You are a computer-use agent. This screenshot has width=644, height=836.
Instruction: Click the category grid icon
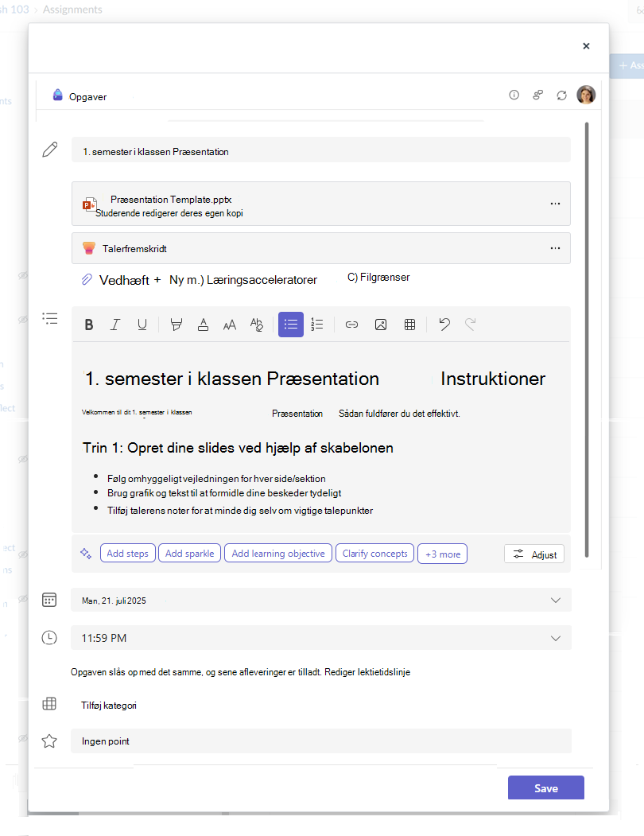[x=49, y=704]
